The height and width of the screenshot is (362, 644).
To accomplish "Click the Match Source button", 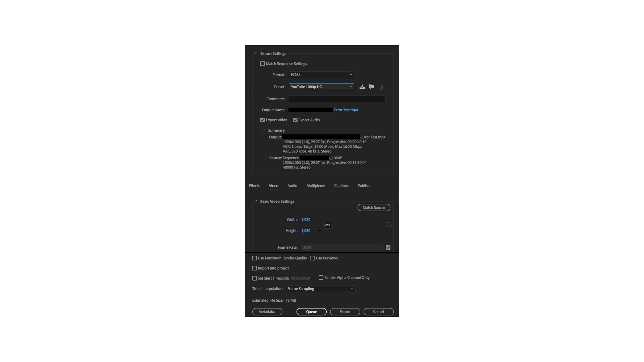I will tap(374, 207).
